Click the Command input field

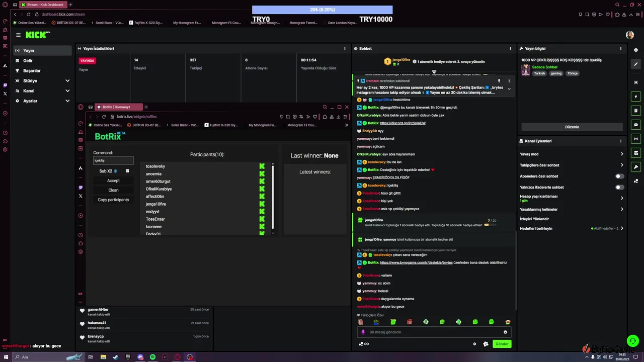113,160
